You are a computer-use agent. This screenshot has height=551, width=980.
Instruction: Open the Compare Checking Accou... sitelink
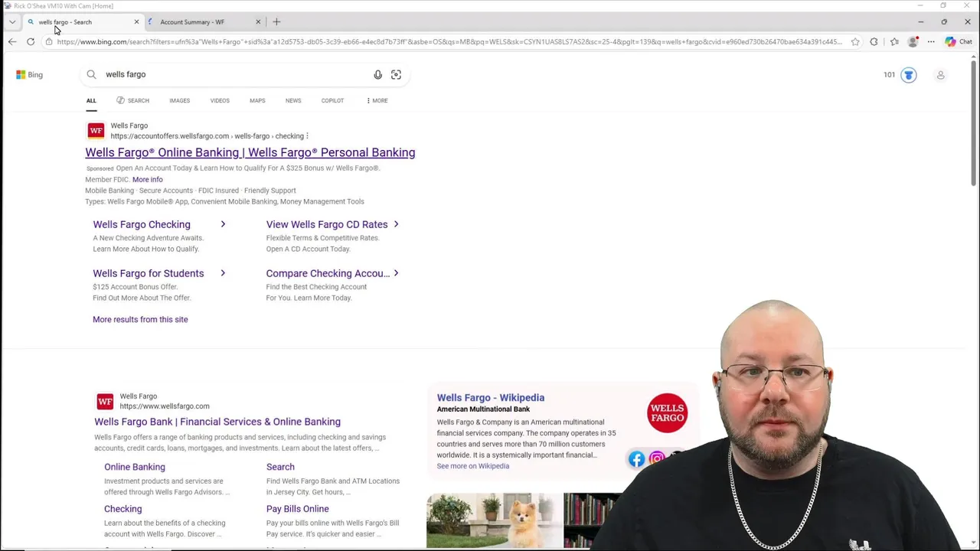click(328, 273)
